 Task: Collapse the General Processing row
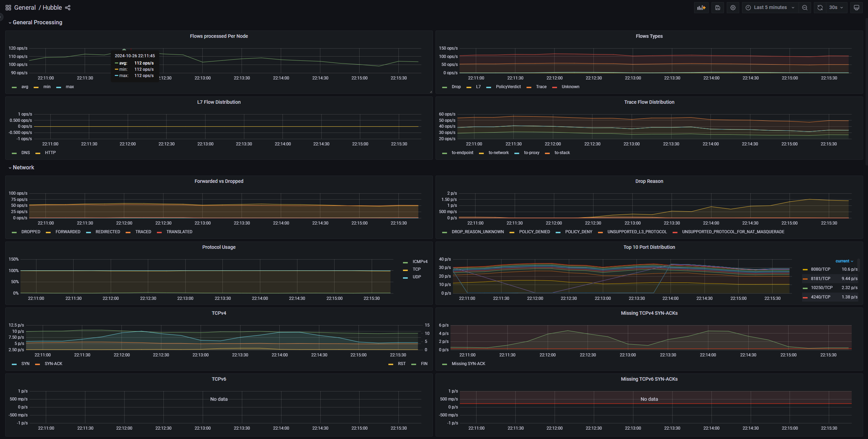click(37, 23)
